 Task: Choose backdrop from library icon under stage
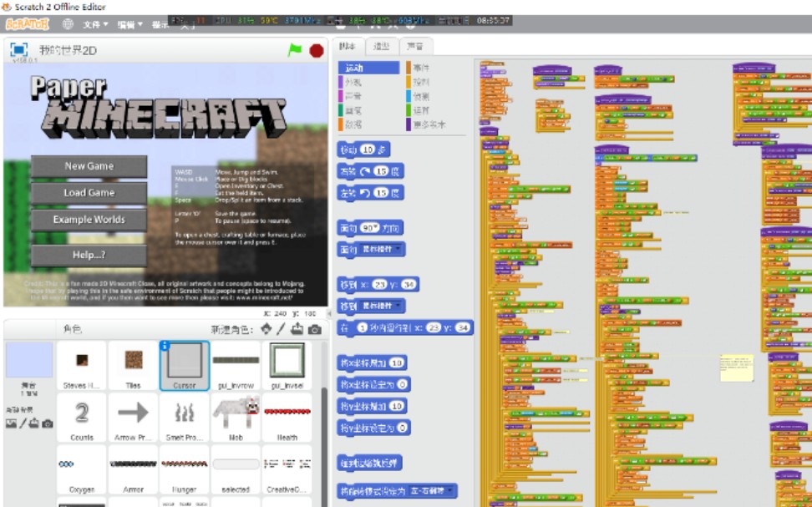click(x=11, y=423)
